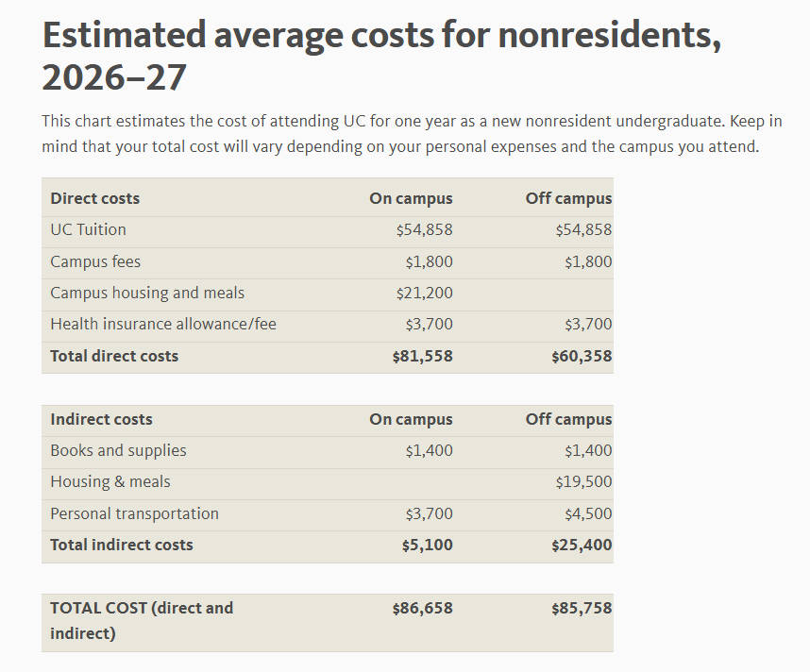Select the $25,400 off-campus indirect total
Image resolution: width=810 pixels, height=672 pixels.
(582, 545)
